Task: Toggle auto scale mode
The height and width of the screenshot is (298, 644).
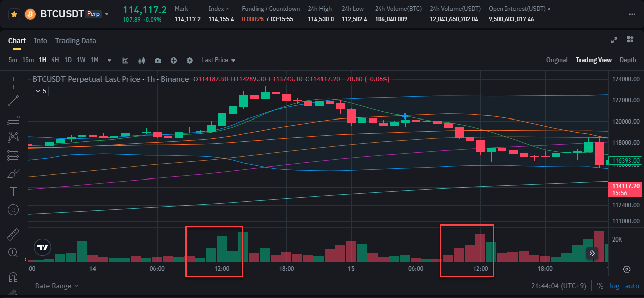Action: (x=632, y=286)
